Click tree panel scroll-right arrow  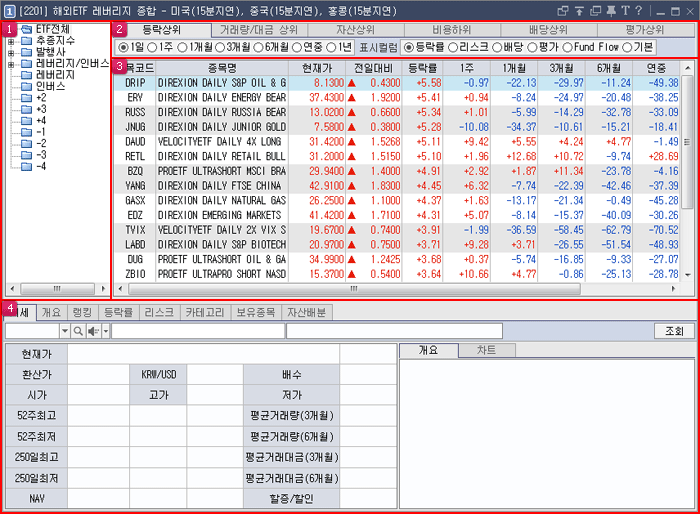103,288
